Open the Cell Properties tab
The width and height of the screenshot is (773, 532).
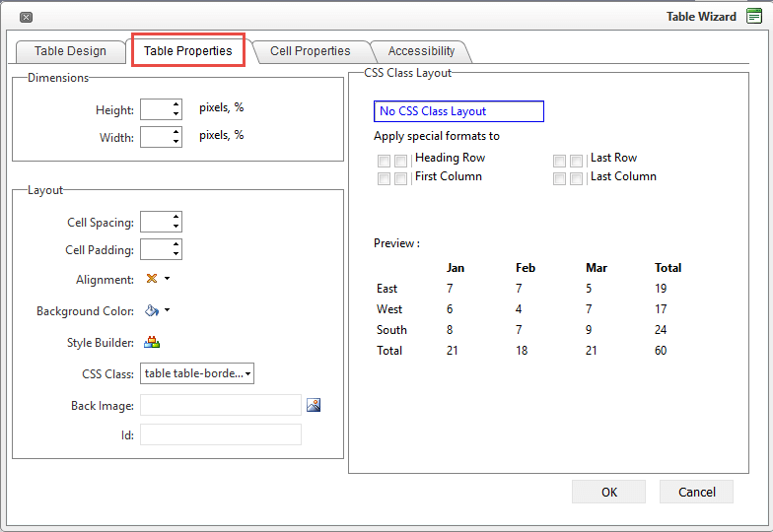tap(310, 51)
